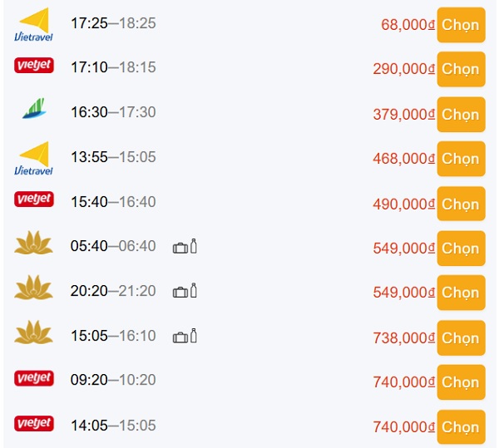Screen dimensions: 499x448
Task: Click baggage icon on the 05:40 flight
Action: 180,248
